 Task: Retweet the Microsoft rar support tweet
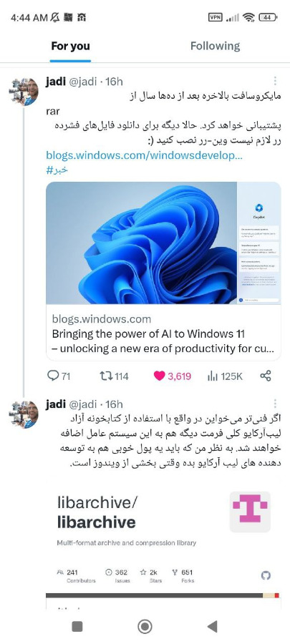click(x=114, y=376)
